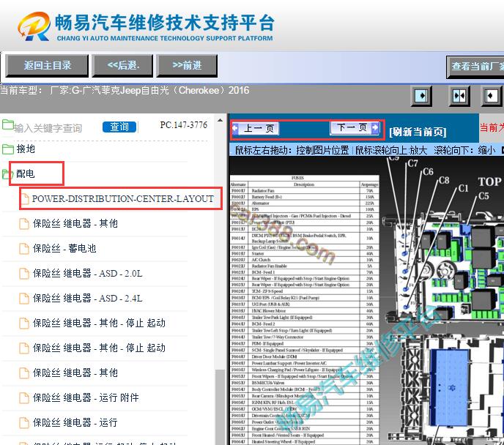This screenshot has height=445, width=504.
Task: Click the right arrow icon on 下一页
Action: point(375,127)
